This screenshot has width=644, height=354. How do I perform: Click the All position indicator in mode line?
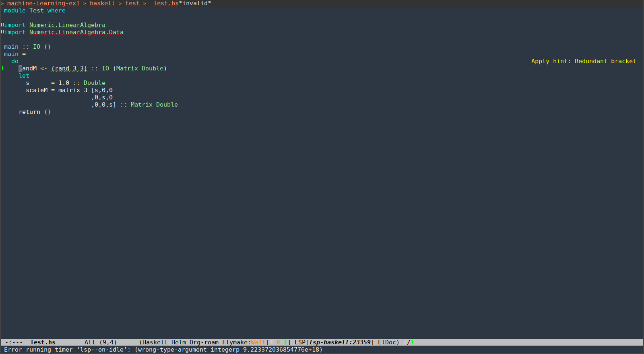90,342
